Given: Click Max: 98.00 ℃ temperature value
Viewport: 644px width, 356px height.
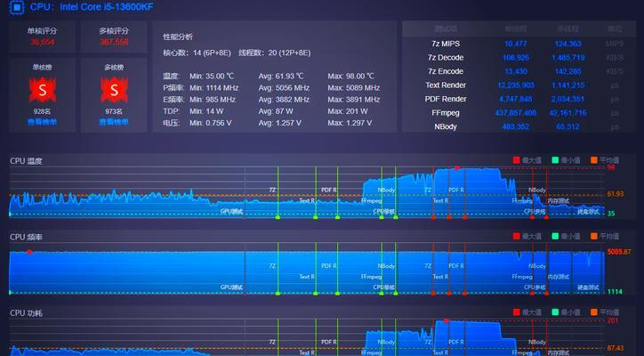Looking at the screenshot, I should 350,76.
